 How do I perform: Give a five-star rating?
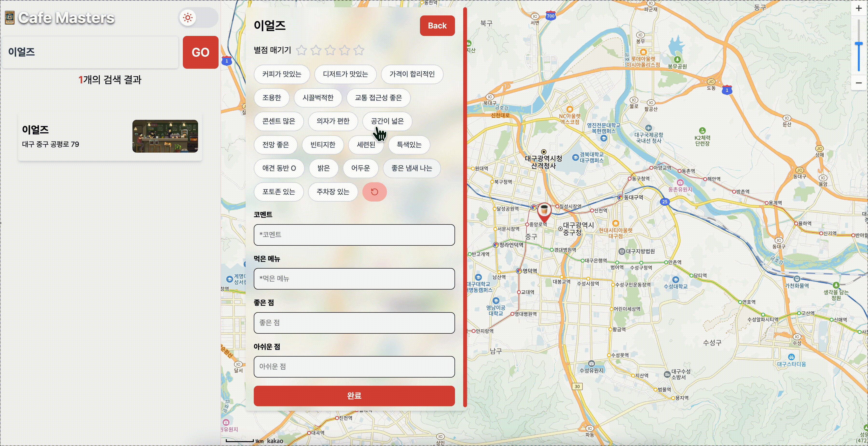(x=359, y=50)
